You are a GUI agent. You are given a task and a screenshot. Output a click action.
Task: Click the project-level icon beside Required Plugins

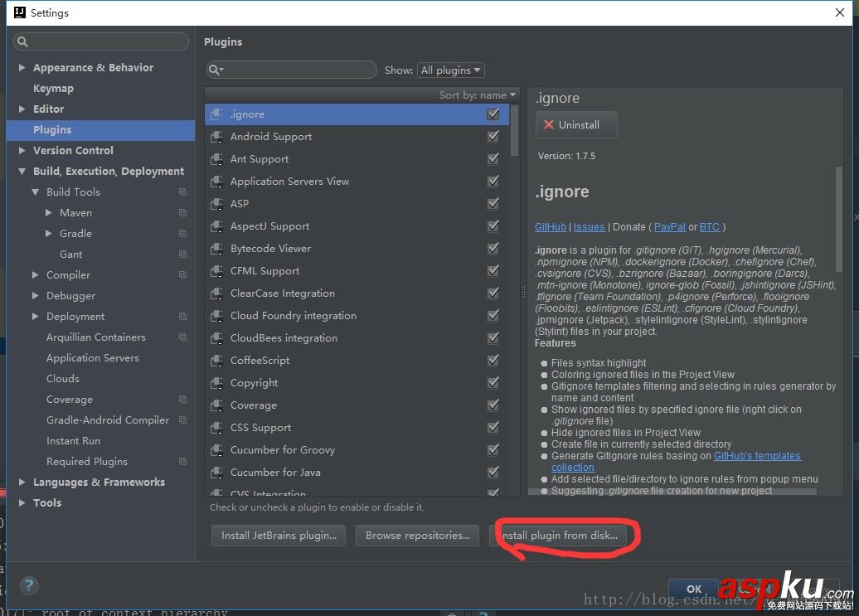pyautogui.click(x=183, y=462)
